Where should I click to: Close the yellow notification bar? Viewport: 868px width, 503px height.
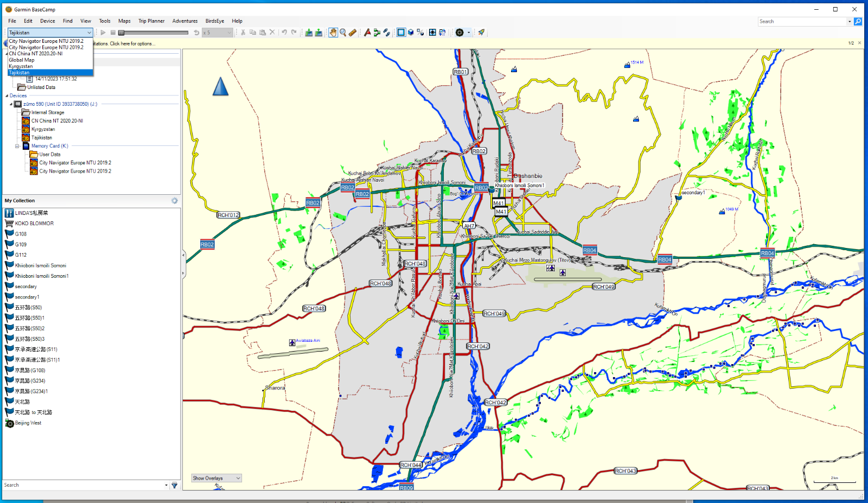[859, 43]
